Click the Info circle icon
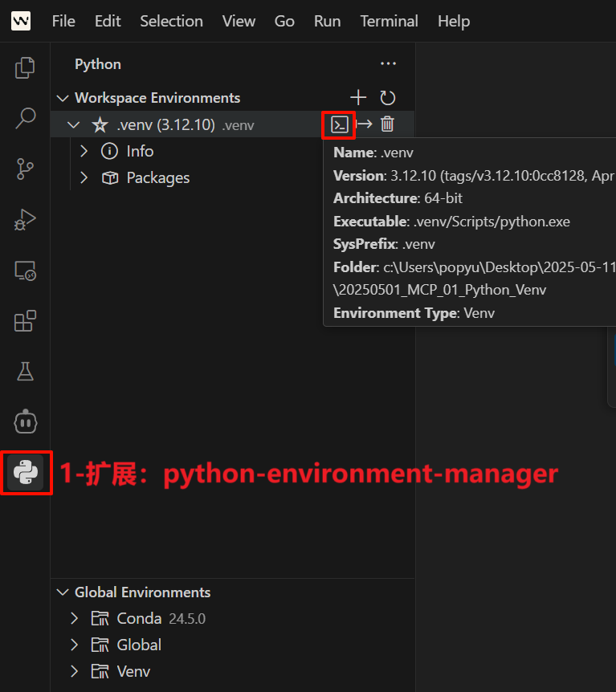Screen dimensions: 616x692 [109, 152]
